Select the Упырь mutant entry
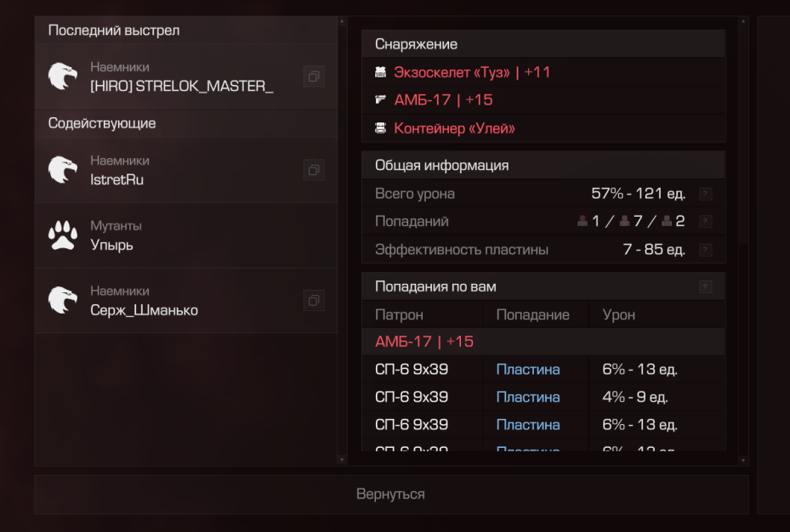The height and width of the screenshot is (532, 790). pos(186,235)
